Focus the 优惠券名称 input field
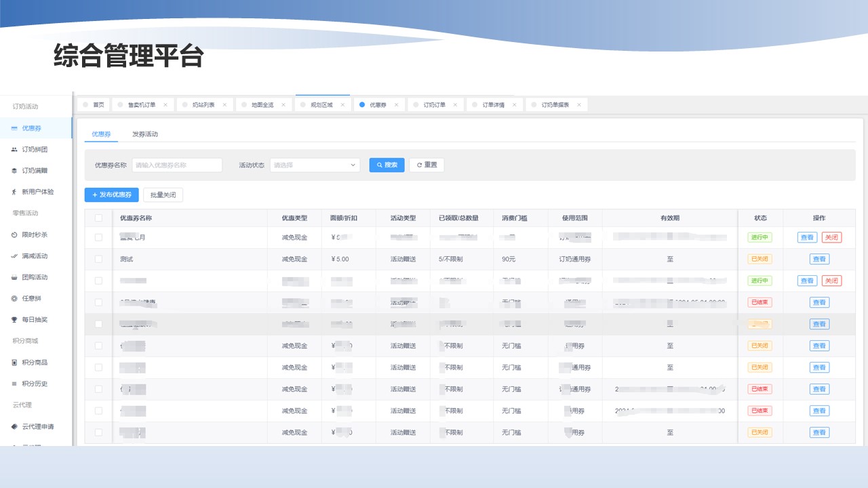 point(177,165)
